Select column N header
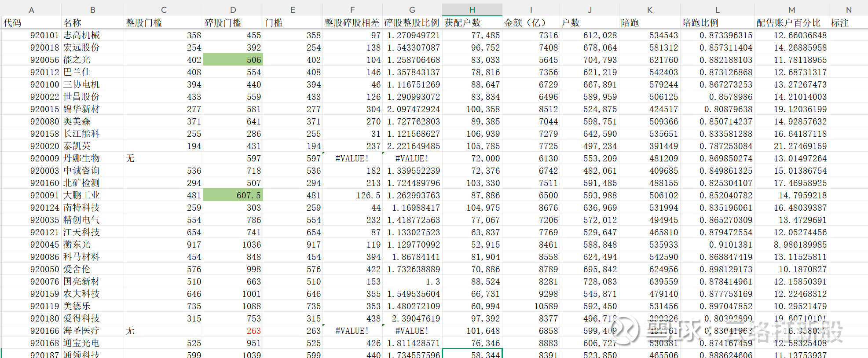 pos(849,10)
